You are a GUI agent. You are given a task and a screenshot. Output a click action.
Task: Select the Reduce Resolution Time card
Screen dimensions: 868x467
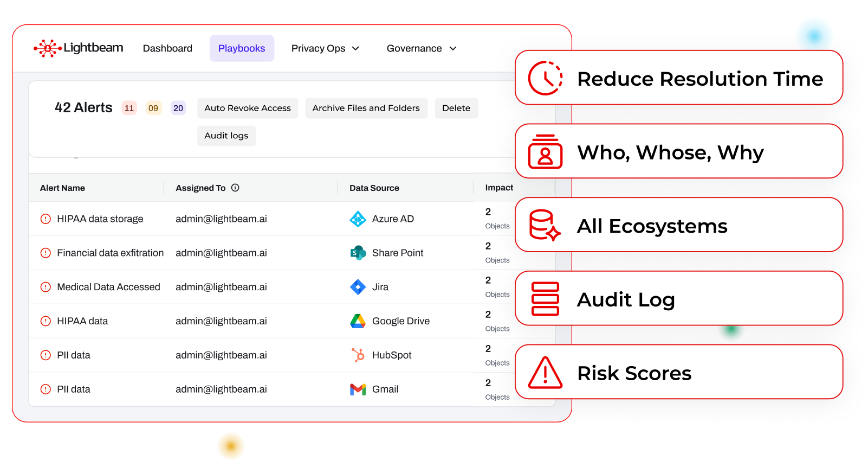click(679, 78)
